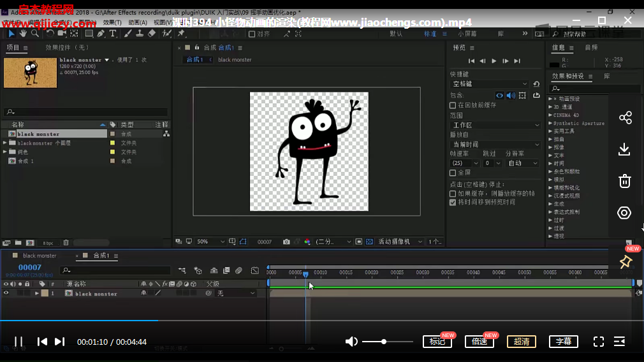This screenshot has width=644, height=362.
Task: Select the Selection arrow tool
Action: (11, 34)
